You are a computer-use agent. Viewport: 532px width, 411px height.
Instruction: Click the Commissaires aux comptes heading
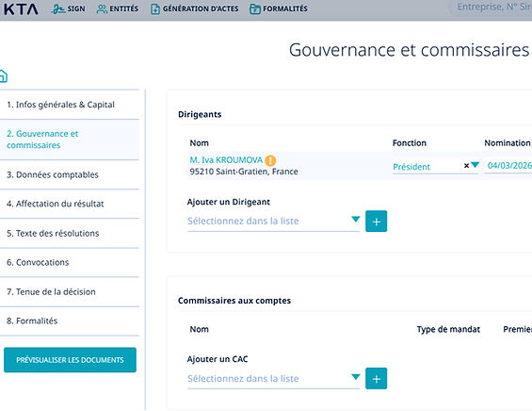point(234,301)
